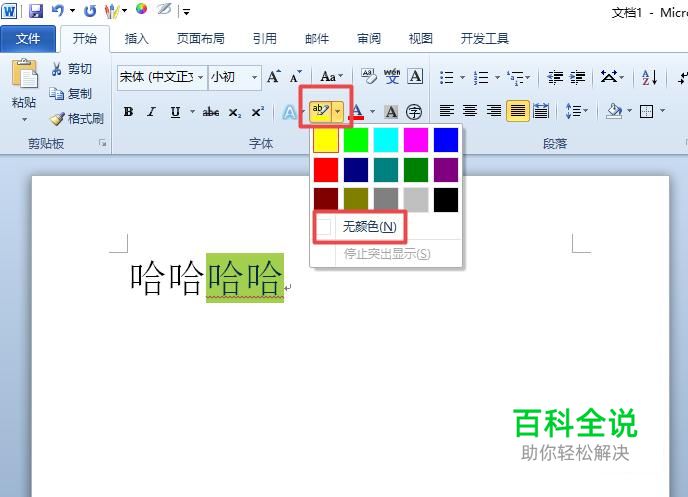Click Distributed alignment icon
This screenshot has width=688, height=497.
(541, 111)
